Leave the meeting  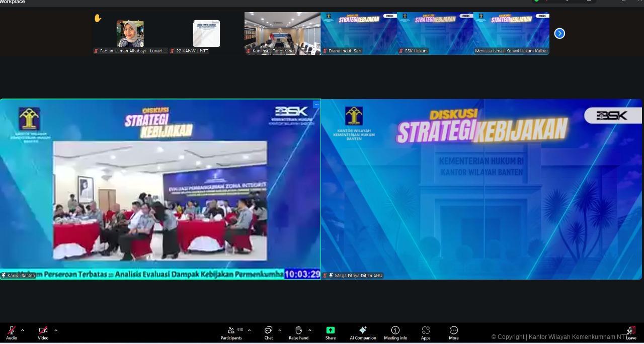[631, 331]
